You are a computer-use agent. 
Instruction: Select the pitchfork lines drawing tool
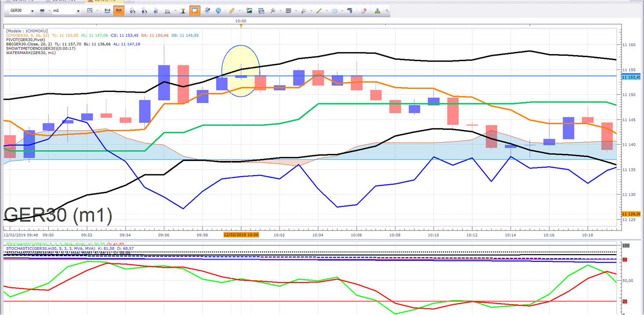[273, 11]
